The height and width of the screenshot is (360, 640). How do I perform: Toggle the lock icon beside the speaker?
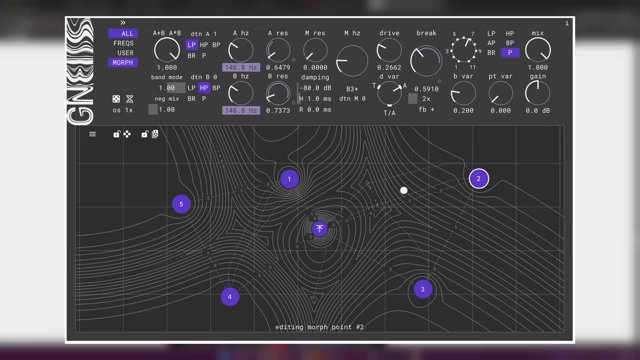[144, 134]
